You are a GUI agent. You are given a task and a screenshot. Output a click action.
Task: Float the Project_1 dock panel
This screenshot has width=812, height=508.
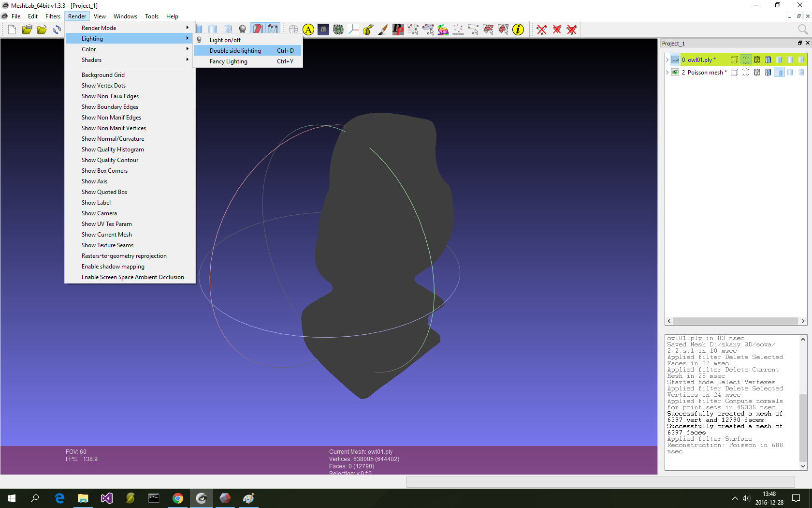point(799,43)
